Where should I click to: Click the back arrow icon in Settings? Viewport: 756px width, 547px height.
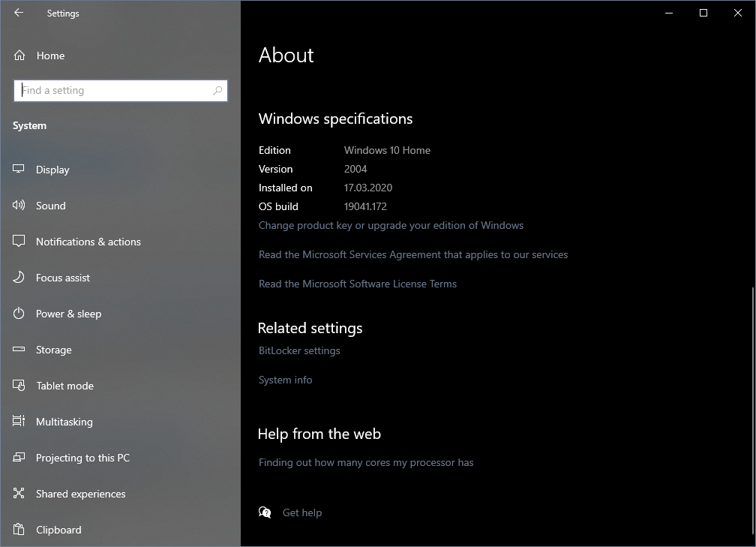coord(19,13)
